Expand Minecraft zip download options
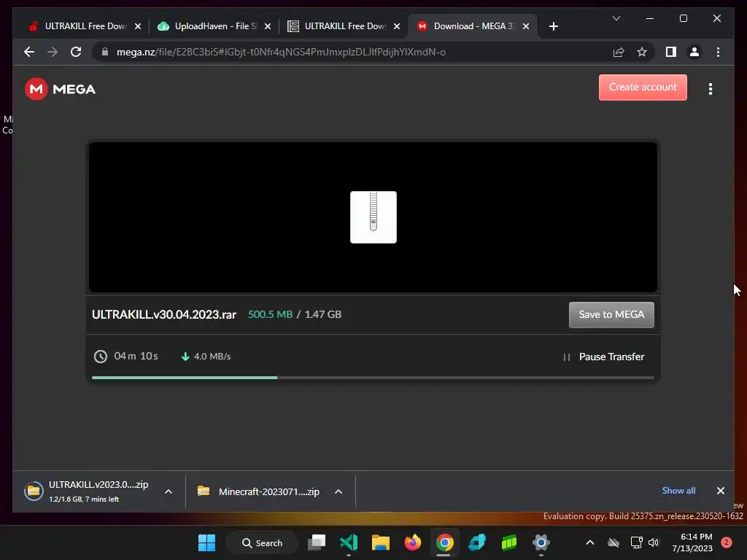 pyautogui.click(x=338, y=491)
